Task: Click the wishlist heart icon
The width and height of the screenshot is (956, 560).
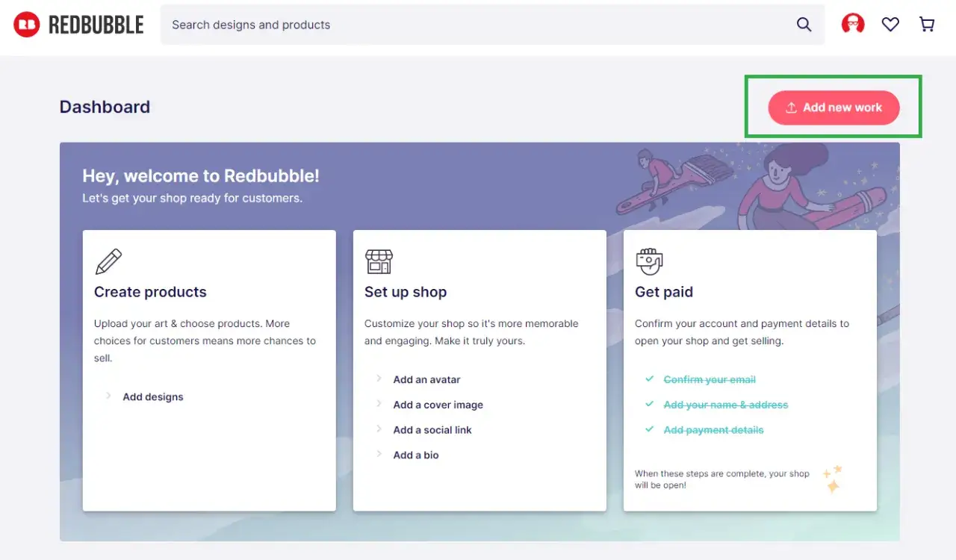Action: [x=890, y=23]
